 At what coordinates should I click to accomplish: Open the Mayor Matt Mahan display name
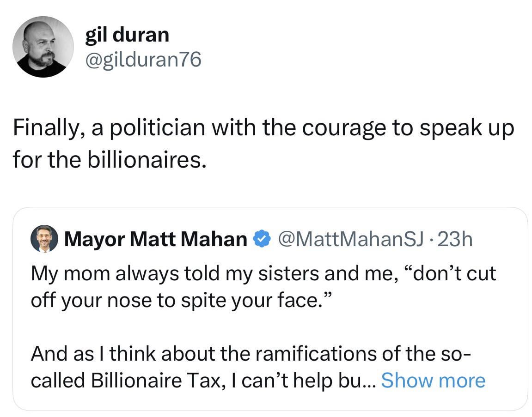pos(156,239)
